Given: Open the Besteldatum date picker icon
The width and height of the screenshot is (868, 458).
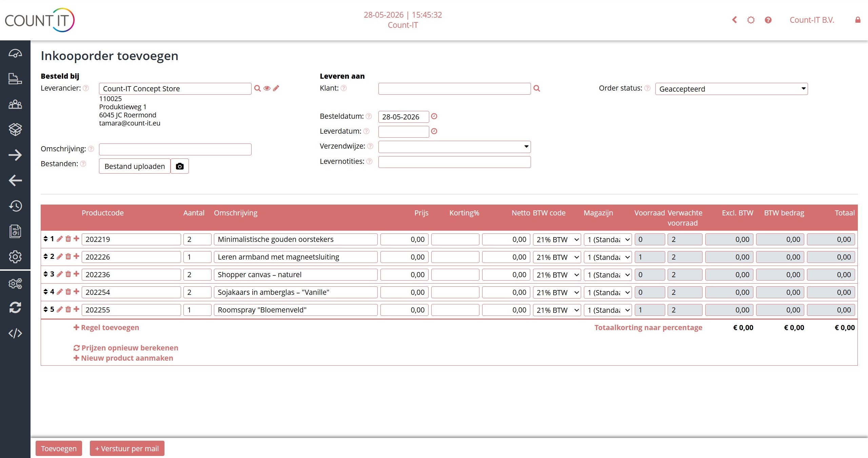Looking at the screenshot, I should click(x=434, y=116).
